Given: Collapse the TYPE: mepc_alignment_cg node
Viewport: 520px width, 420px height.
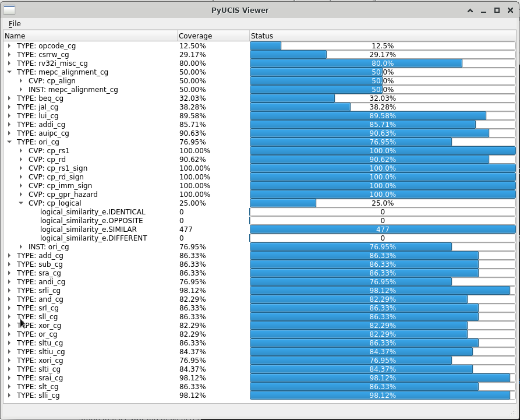Looking at the screenshot, I should click(9, 72).
